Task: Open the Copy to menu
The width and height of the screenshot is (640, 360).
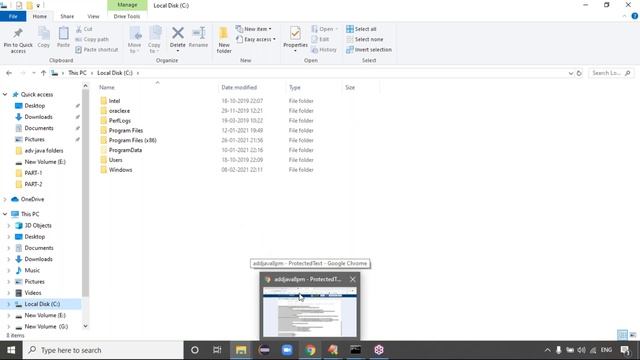Action: 154,40
